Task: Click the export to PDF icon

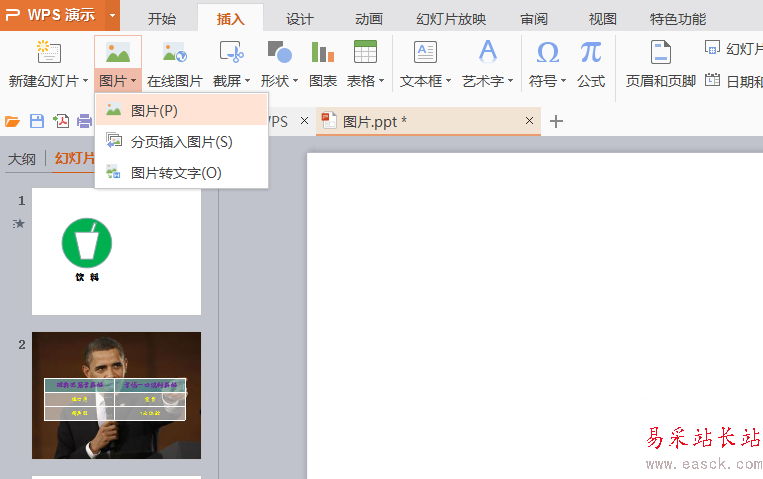Action: tap(61, 121)
